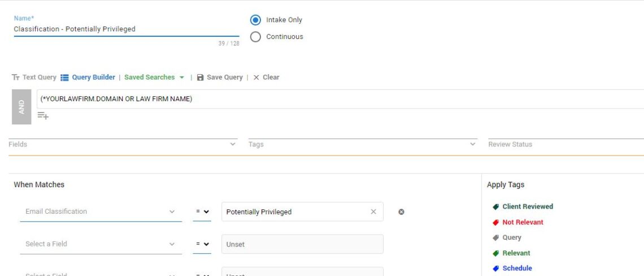644x276 pixels.
Task: Apply the blue Schedule tag
Action: tap(516, 269)
